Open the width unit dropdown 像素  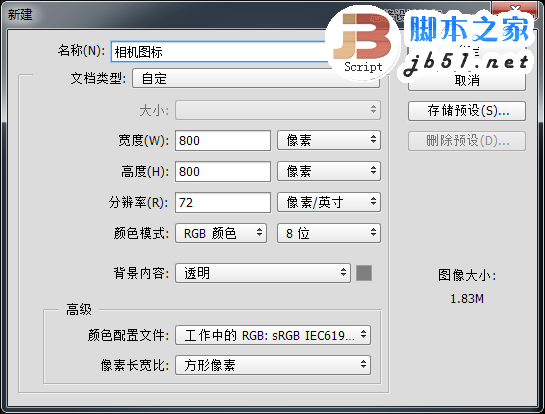tap(329, 140)
